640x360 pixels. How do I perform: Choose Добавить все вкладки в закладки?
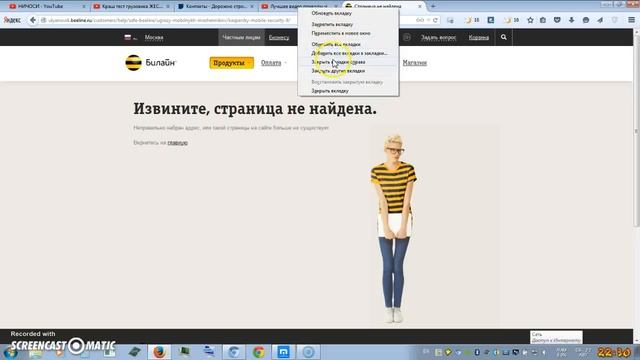coord(348,53)
